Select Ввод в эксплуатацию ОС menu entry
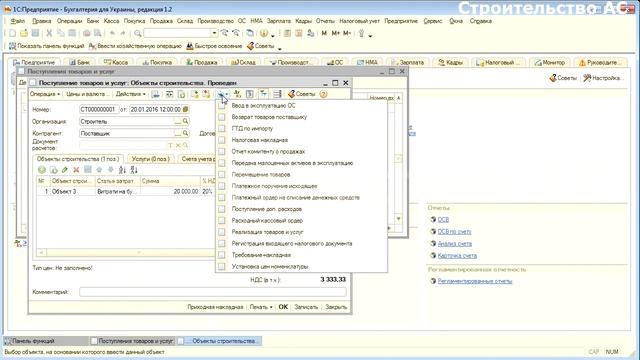 pos(263,106)
